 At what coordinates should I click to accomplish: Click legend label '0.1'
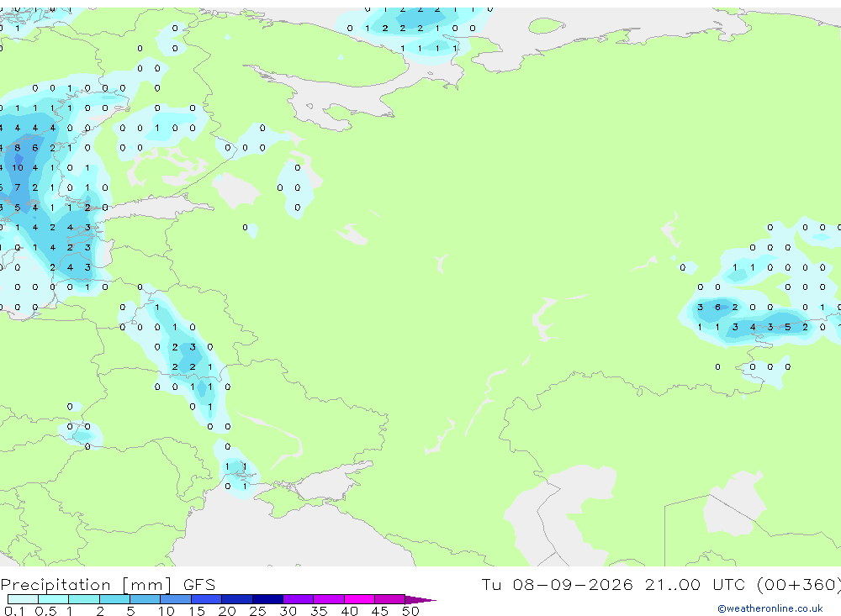click(14, 611)
